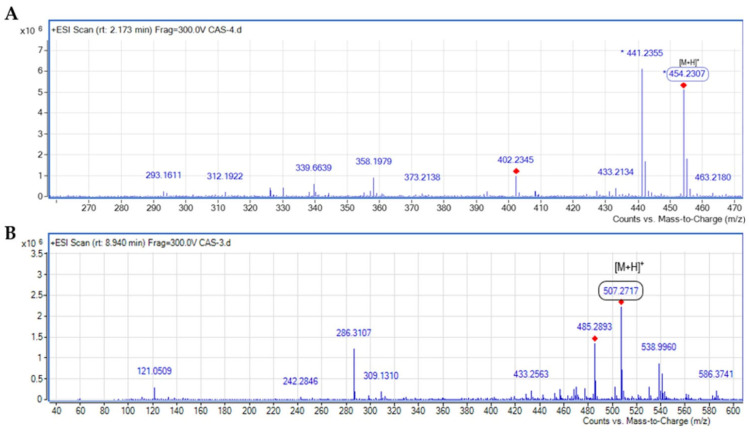The height and width of the screenshot is (432, 749).
Task: Click the CAS-4.d scan title in panel A
Action: pyautogui.click(x=147, y=30)
